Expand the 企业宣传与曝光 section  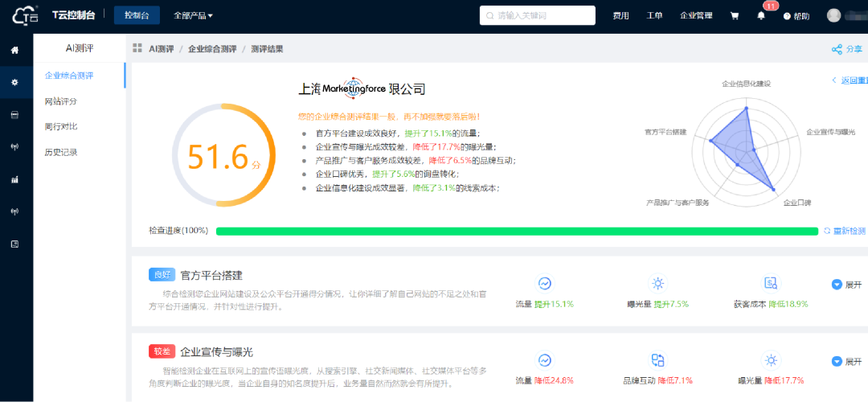coord(846,362)
